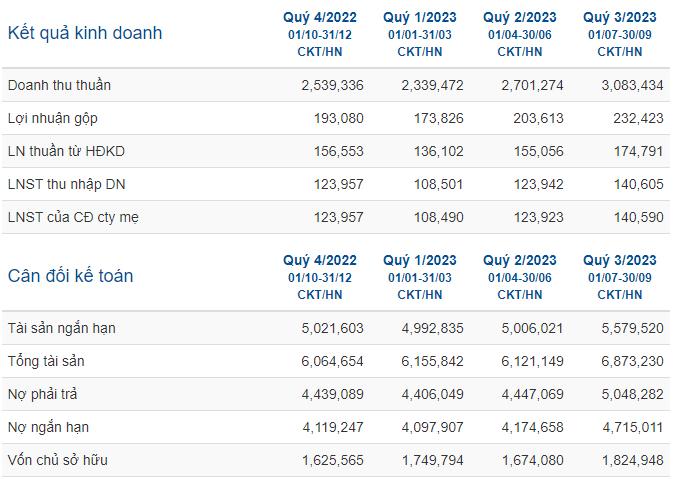The image size is (673, 478).
Task: Click LNST thu nhập DN value 140,605
Action: [639, 185]
